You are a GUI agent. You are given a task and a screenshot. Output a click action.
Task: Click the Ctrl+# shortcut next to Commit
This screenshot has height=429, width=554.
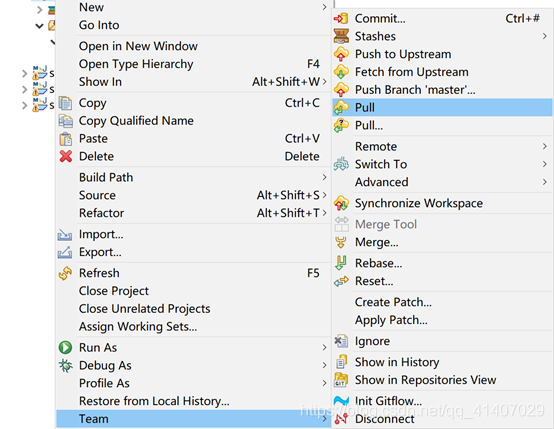point(522,18)
